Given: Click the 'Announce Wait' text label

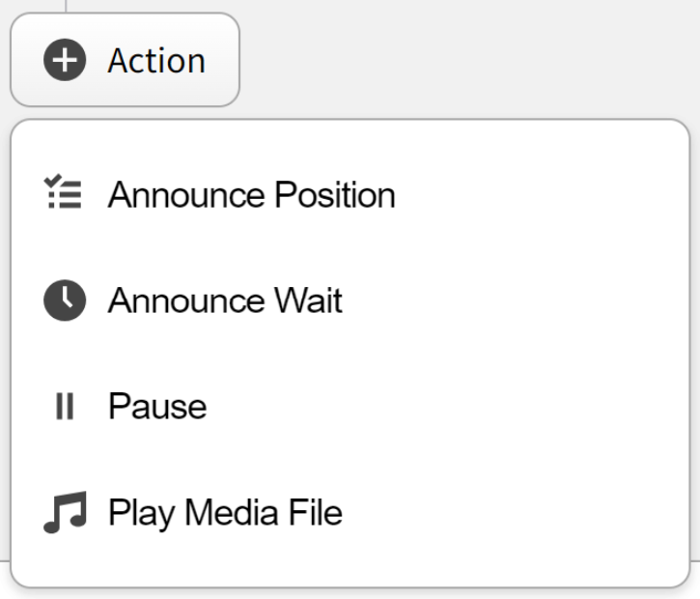Looking at the screenshot, I should [225, 300].
